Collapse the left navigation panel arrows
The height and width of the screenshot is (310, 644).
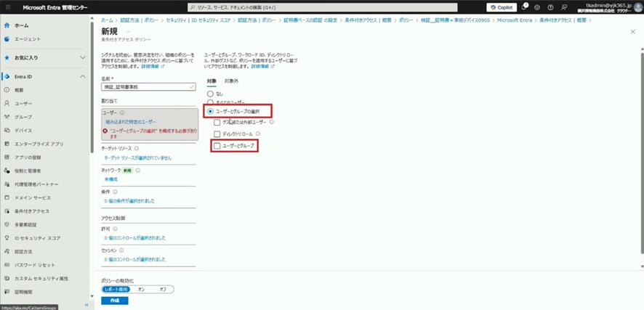pyautogui.click(x=85, y=305)
